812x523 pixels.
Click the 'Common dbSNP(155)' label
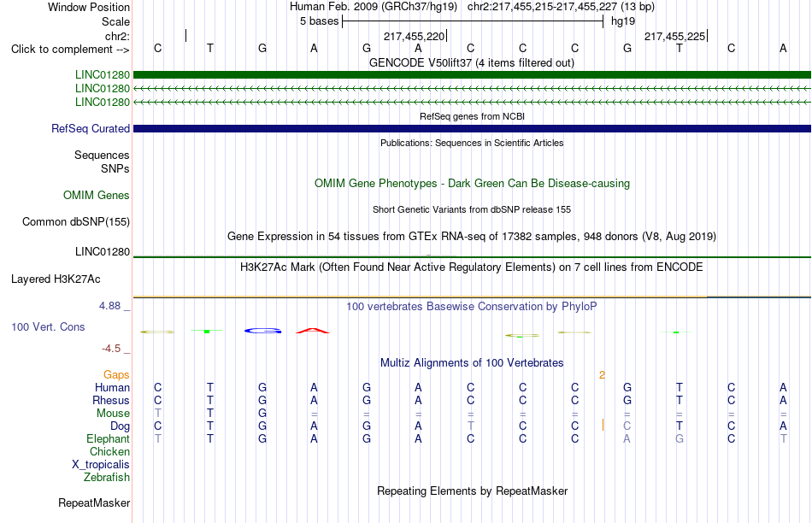75,221
